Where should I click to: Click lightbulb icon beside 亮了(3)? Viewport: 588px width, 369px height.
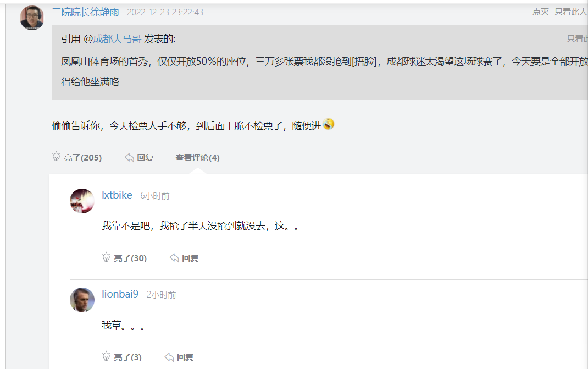coord(107,357)
